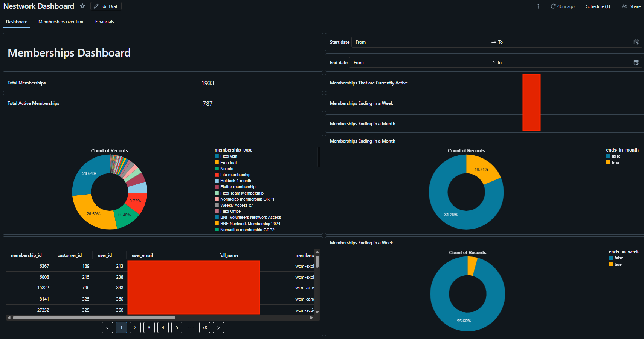Go to table page 2
The width and height of the screenshot is (644, 339).
[135, 328]
